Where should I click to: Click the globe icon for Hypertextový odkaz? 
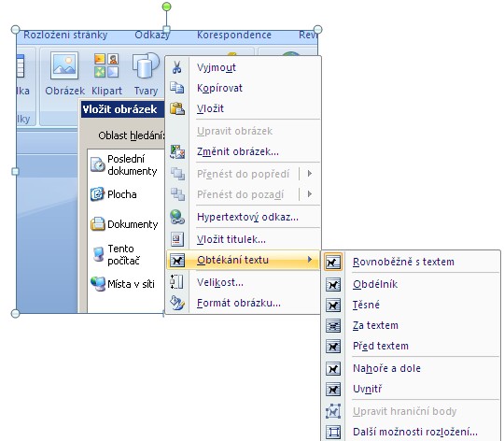point(177,217)
